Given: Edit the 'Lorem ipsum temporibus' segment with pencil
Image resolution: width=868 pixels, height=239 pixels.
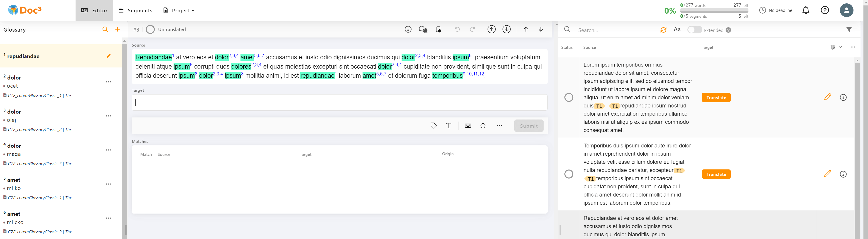Looking at the screenshot, I should (828, 97).
